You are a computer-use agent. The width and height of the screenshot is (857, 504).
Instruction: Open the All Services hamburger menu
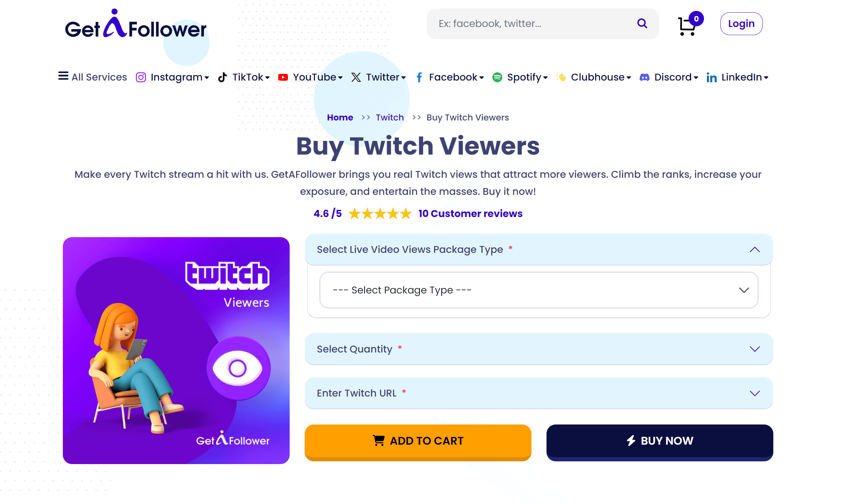click(93, 77)
